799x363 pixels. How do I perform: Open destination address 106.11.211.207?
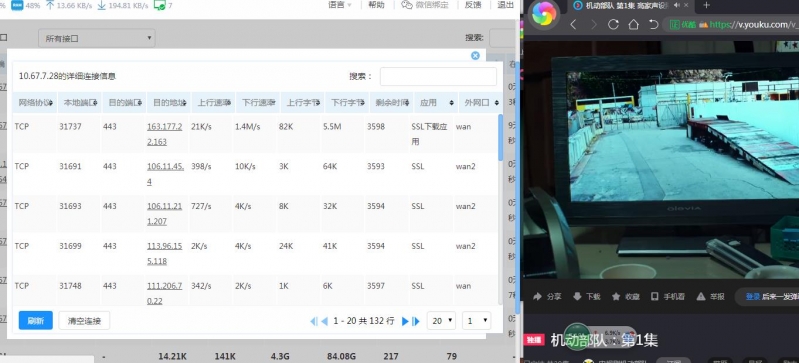pos(165,214)
